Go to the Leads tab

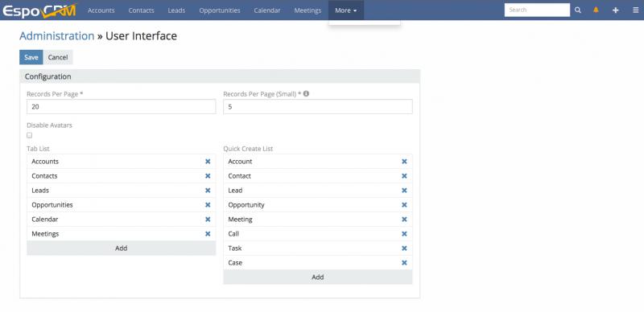point(176,10)
